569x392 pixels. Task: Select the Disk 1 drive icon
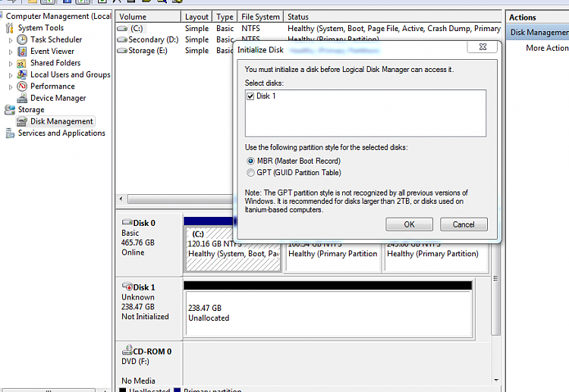point(127,287)
